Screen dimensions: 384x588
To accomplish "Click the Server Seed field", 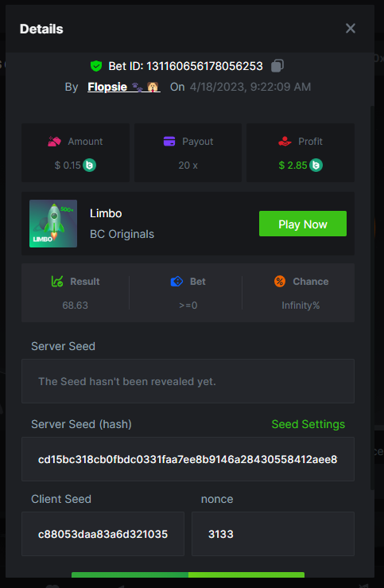I will coord(188,381).
